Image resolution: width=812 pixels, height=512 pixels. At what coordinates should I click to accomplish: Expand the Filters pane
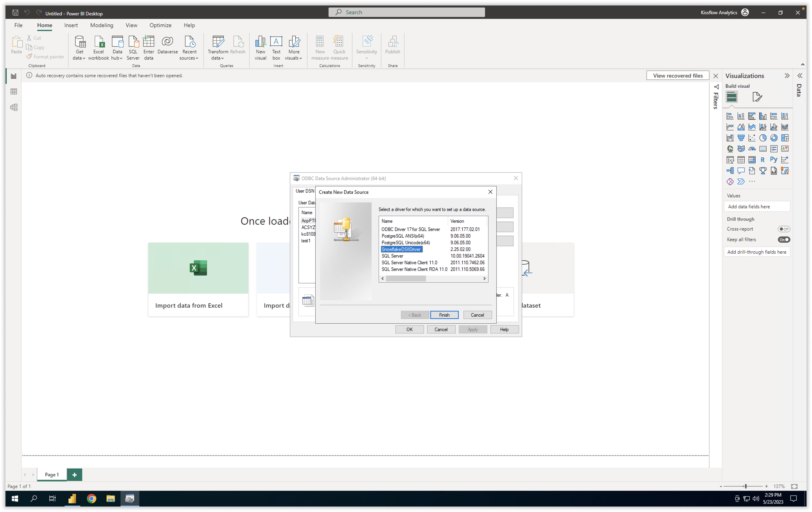point(716,97)
